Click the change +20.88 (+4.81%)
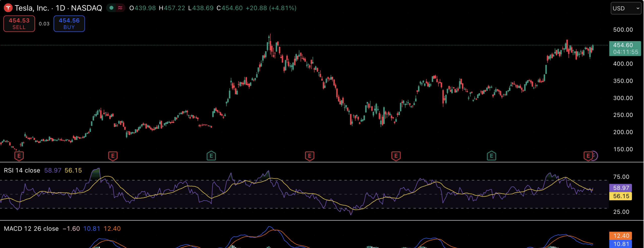The image size is (644, 248). coord(271,8)
